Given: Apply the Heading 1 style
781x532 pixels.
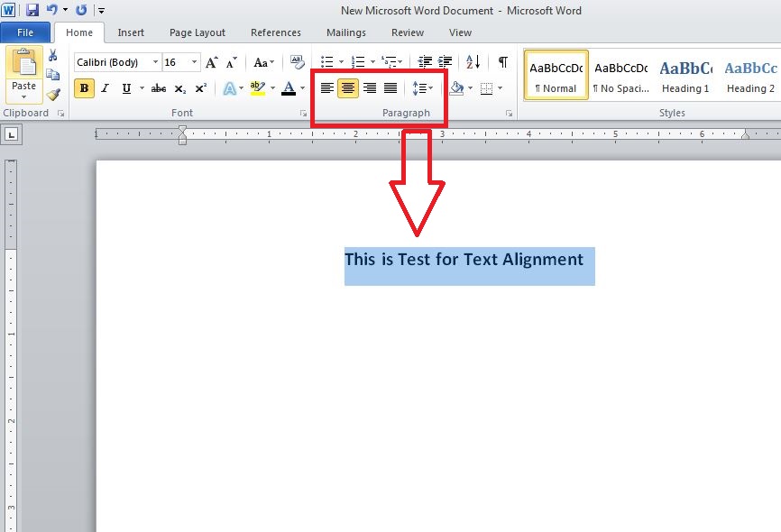Looking at the screenshot, I should click(685, 74).
